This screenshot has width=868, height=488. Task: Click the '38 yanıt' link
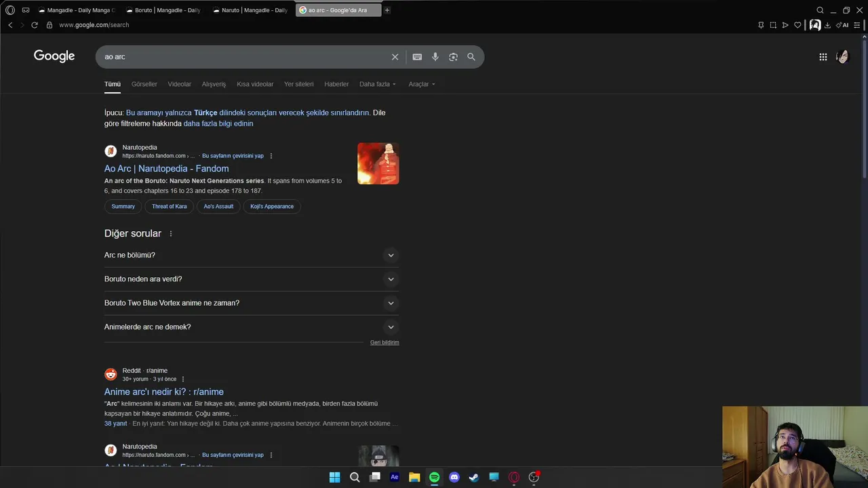[x=116, y=424]
